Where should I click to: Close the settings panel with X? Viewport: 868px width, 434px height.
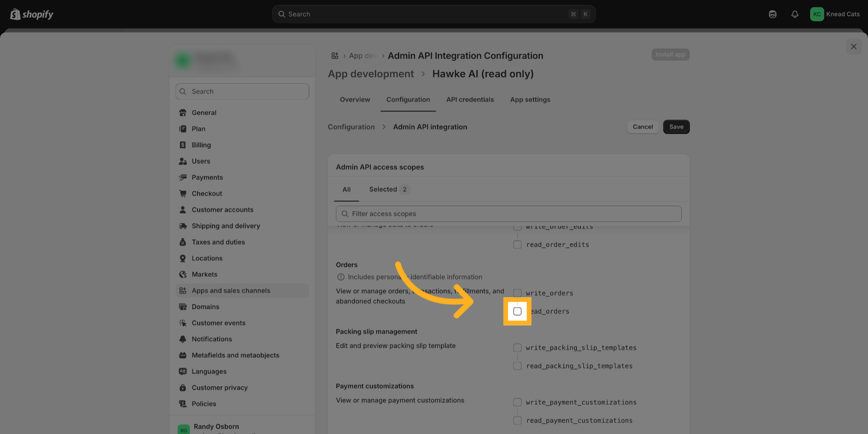pos(853,47)
